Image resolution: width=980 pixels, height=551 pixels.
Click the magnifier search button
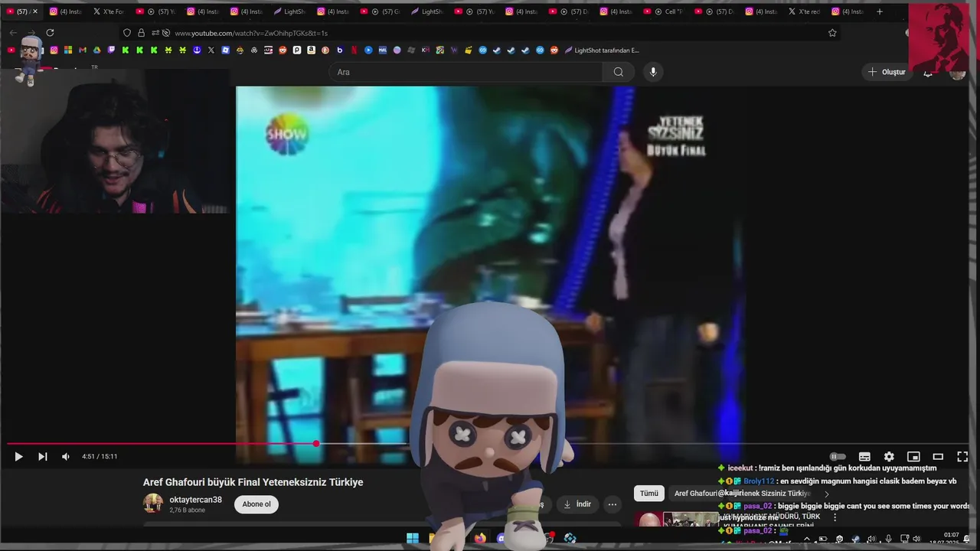618,72
